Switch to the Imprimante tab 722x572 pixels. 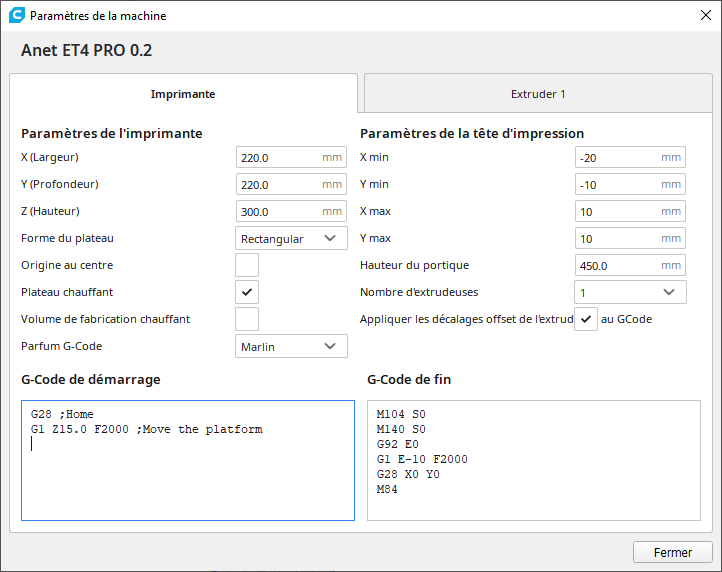coord(183,93)
